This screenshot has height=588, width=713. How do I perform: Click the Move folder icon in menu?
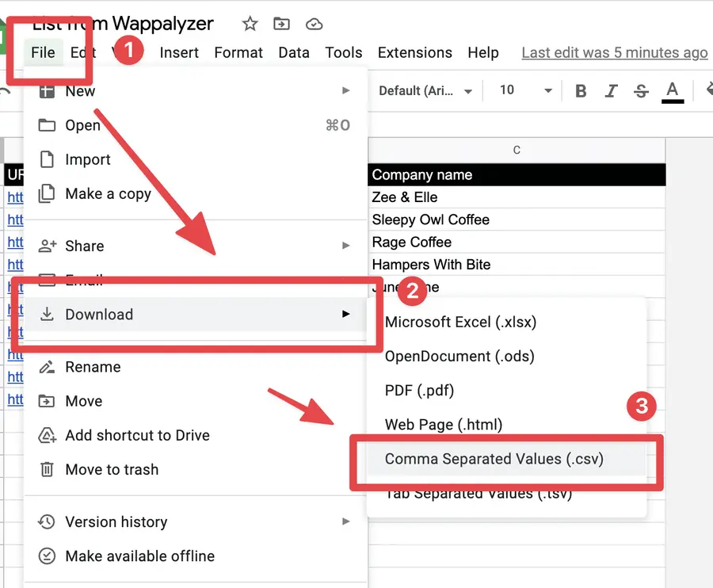(47, 401)
